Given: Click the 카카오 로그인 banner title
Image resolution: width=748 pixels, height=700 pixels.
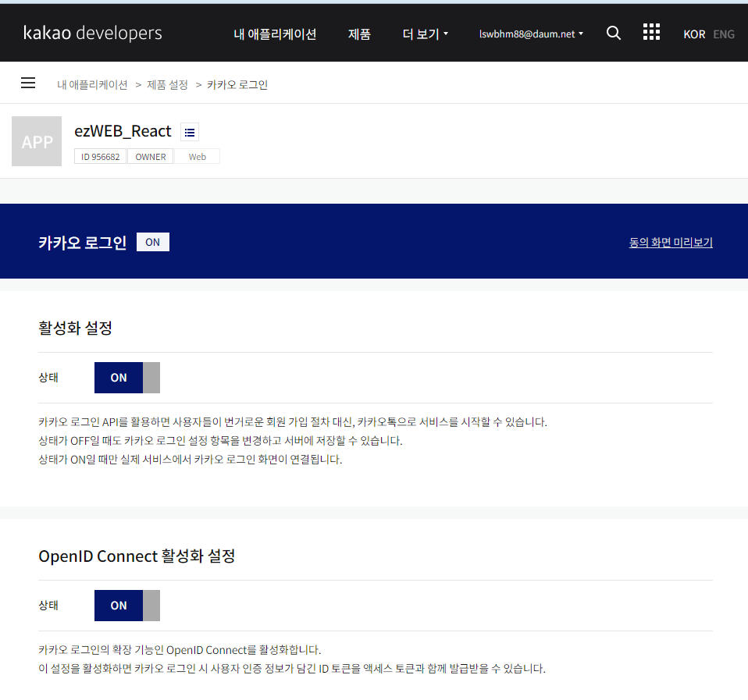Looking at the screenshot, I should click(82, 242).
